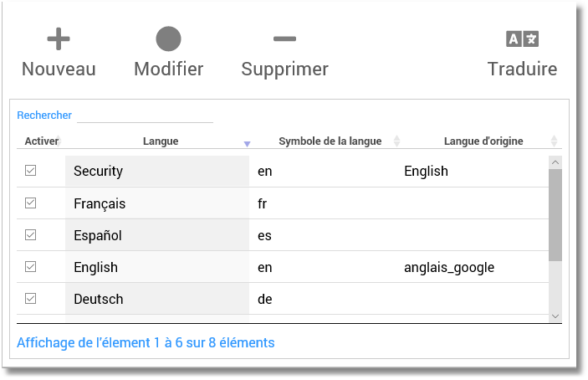Click the Traduire translate icon
Image resolution: width=588 pixels, height=380 pixels.
[523, 39]
